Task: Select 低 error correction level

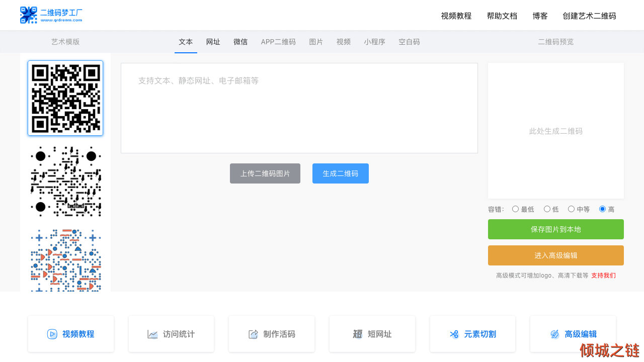Action: coord(547,209)
